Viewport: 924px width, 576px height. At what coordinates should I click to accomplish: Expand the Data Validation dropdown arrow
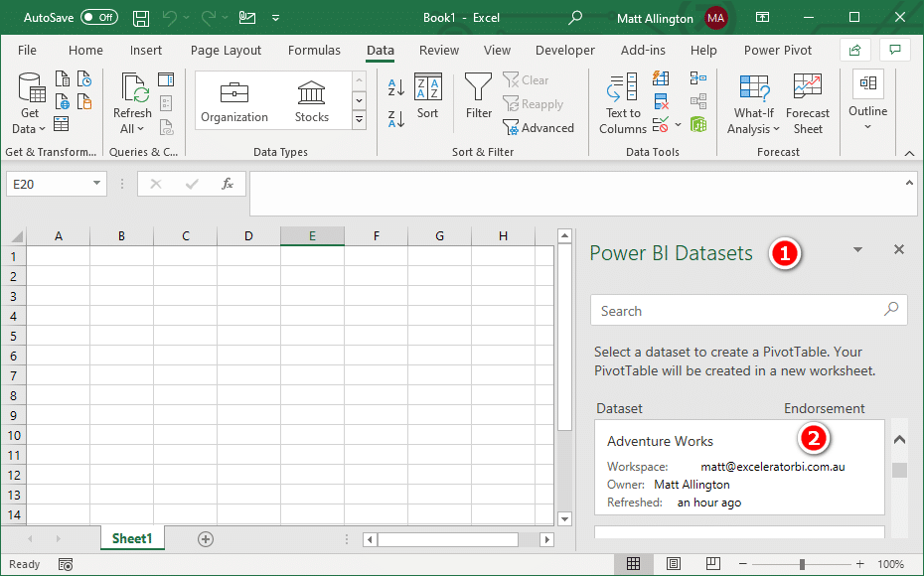point(678,124)
